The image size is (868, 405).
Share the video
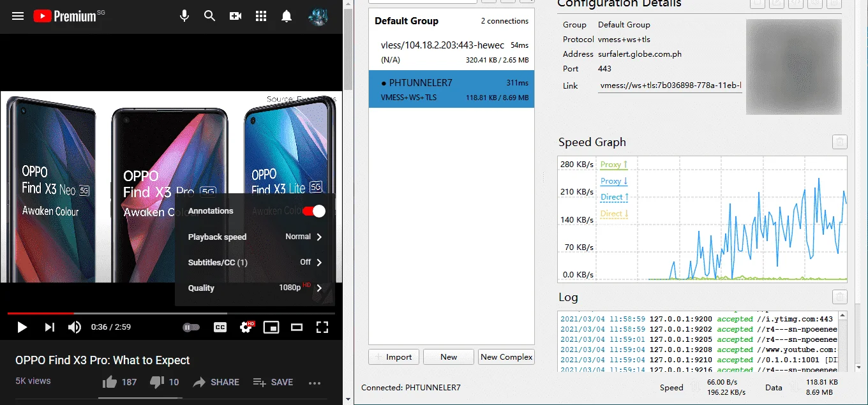[216, 382]
